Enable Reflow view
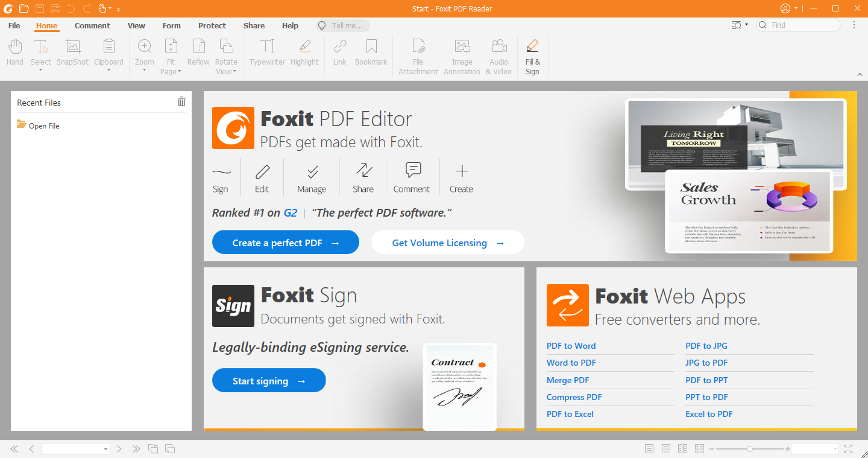868x458 pixels. click(x=198, y=52)
